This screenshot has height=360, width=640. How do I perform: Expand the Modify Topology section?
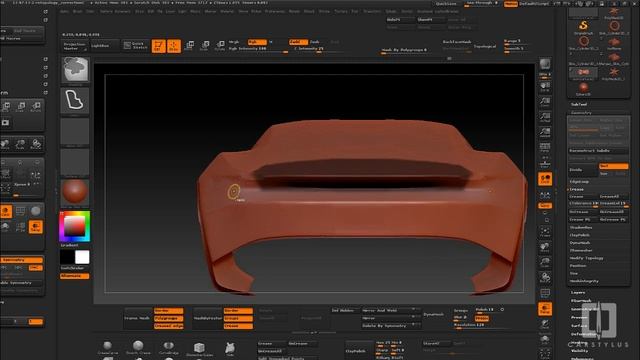pos(587,258)
